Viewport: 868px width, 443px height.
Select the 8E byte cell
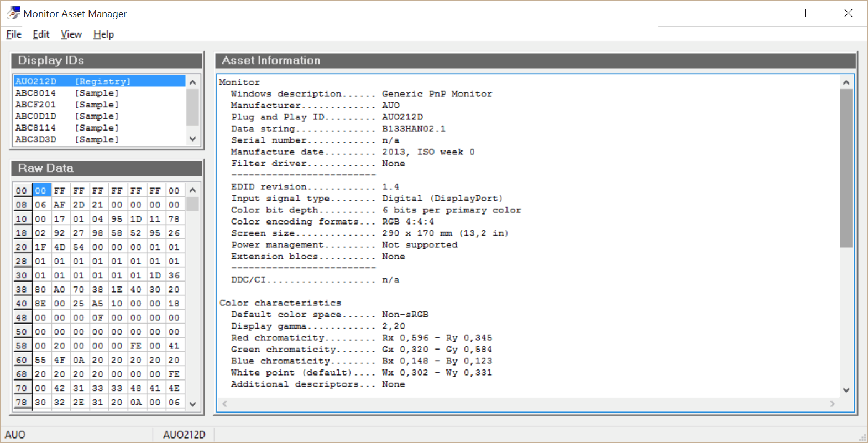[41, 304]
